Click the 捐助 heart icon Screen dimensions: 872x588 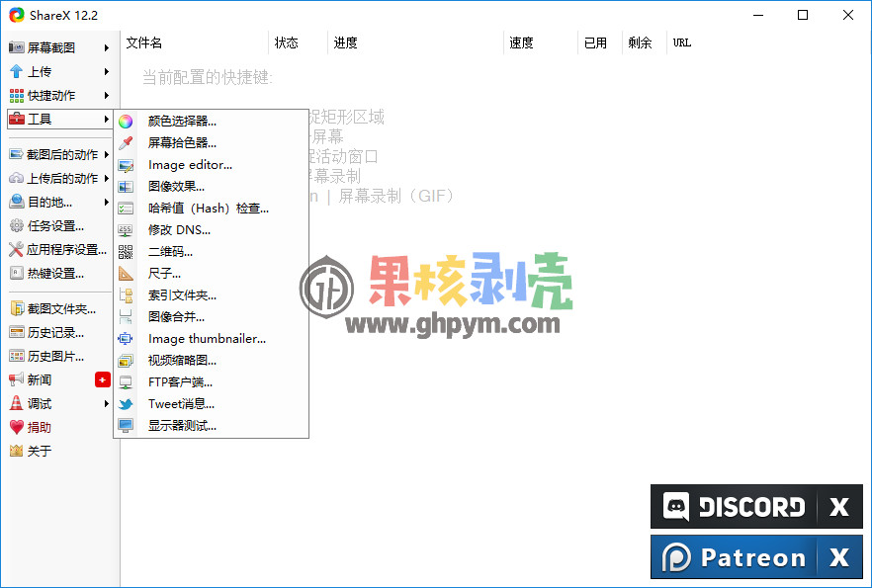[x=17, y=427]
